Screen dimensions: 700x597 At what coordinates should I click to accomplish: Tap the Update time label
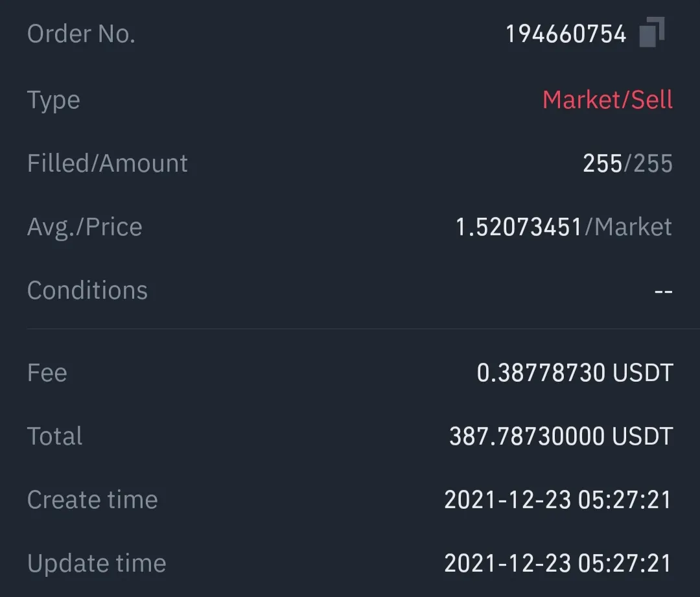(97, 563)
